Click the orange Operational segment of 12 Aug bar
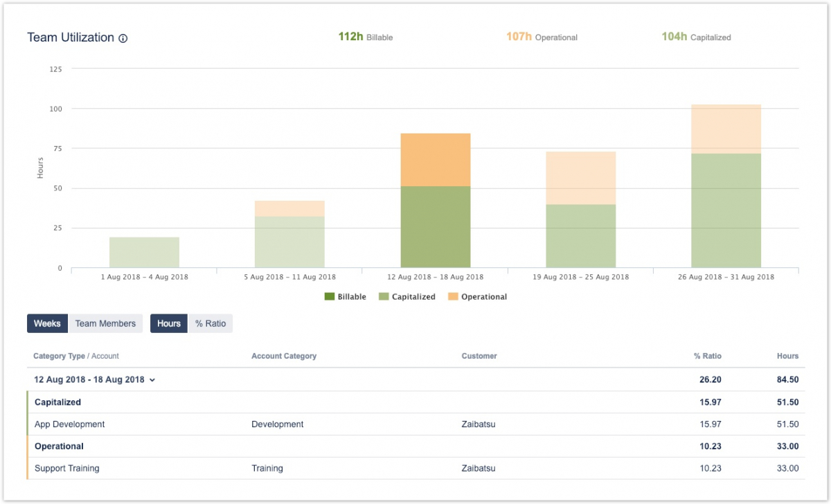 pyautogui.click(x=436, y=159)
